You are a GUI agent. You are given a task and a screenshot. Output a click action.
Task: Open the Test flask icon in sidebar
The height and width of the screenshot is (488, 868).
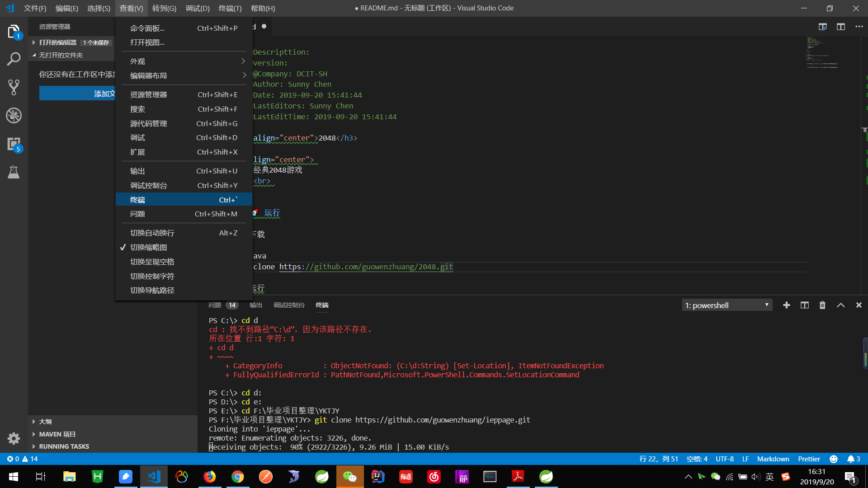click(x=14, y=172)
